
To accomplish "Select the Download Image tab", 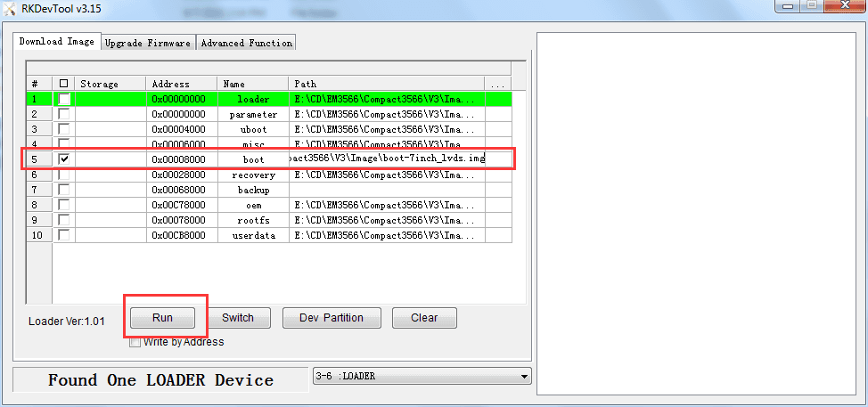I will click(56, 42).
